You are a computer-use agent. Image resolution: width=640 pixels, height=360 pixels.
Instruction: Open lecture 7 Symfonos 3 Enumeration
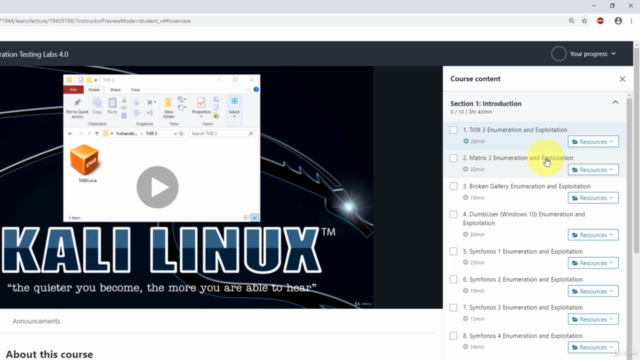click(522, 307)
